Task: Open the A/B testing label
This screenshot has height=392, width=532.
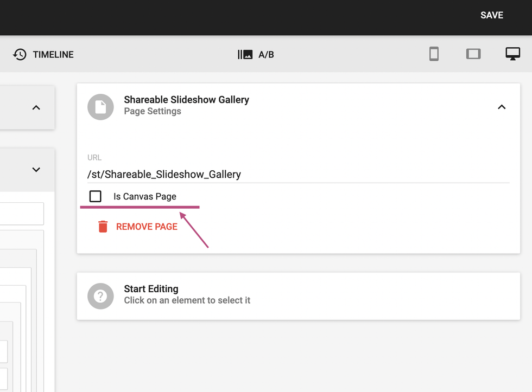Action: pos(266,54)
